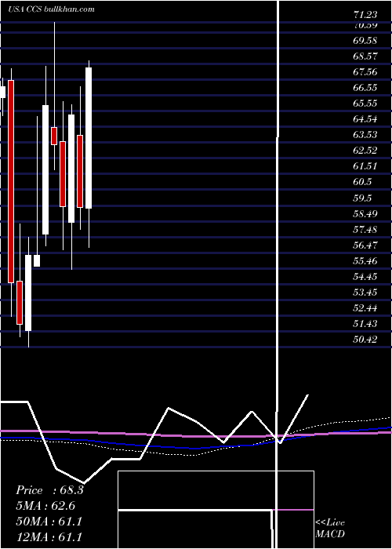The width and height of the screenshot is (392, 549).
Task: Click the last white candlestick reaching 67.56
Action: click(89, 138)
